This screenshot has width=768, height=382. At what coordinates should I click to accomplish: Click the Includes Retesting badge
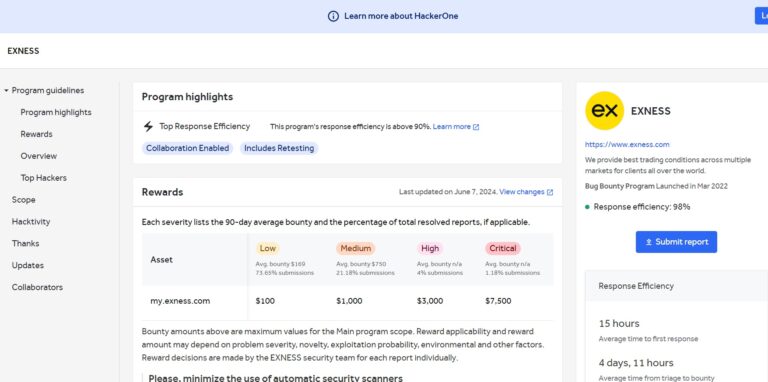pyautogui.click(x=279, y=148)
